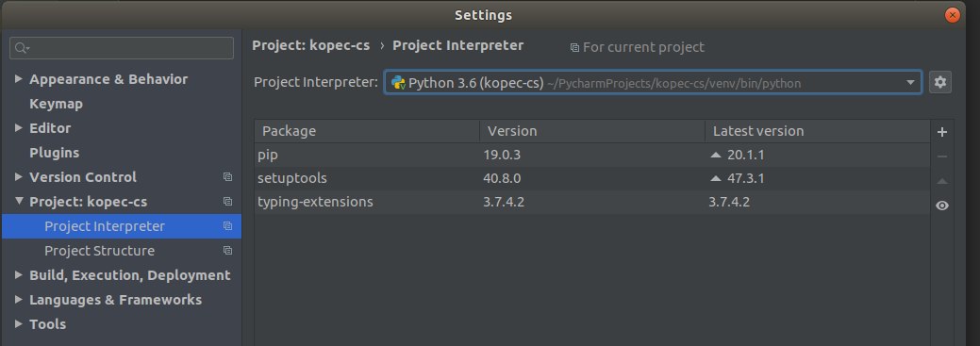Toggle the show early releases eye icon

tap(942, 206)
